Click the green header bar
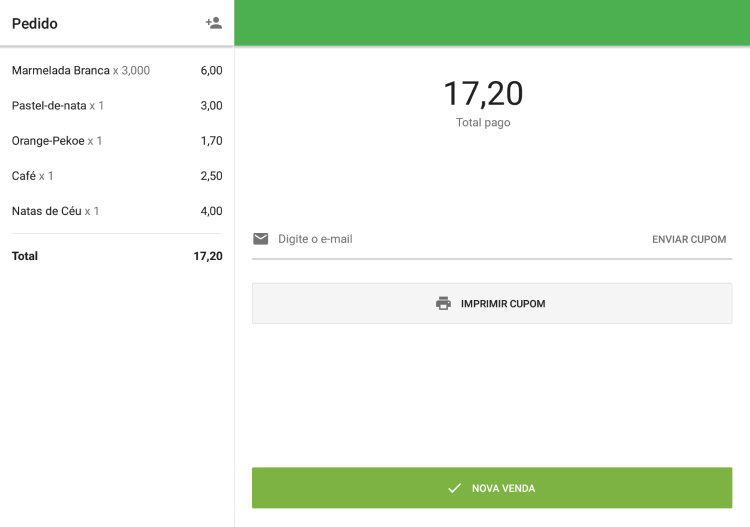750x527 pixels. [x=492, y=22]
